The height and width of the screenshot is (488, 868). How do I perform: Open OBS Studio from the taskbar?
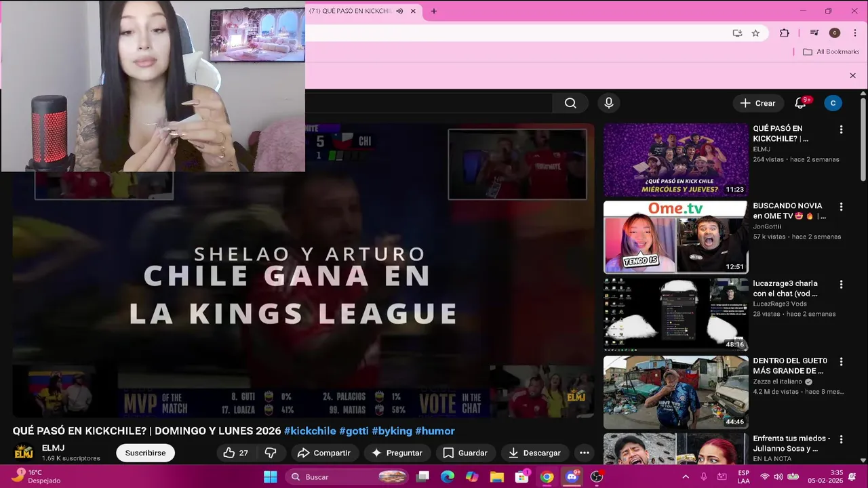[597, 477]
